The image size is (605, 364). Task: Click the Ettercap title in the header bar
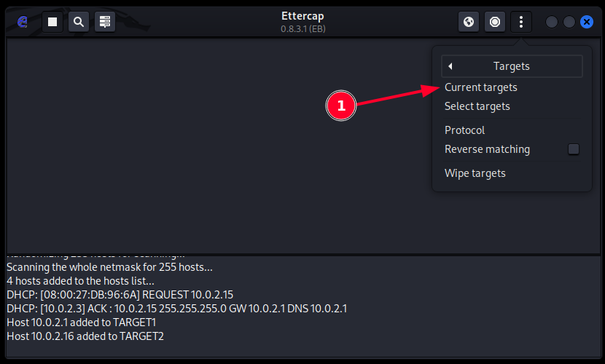click(302, 16)
